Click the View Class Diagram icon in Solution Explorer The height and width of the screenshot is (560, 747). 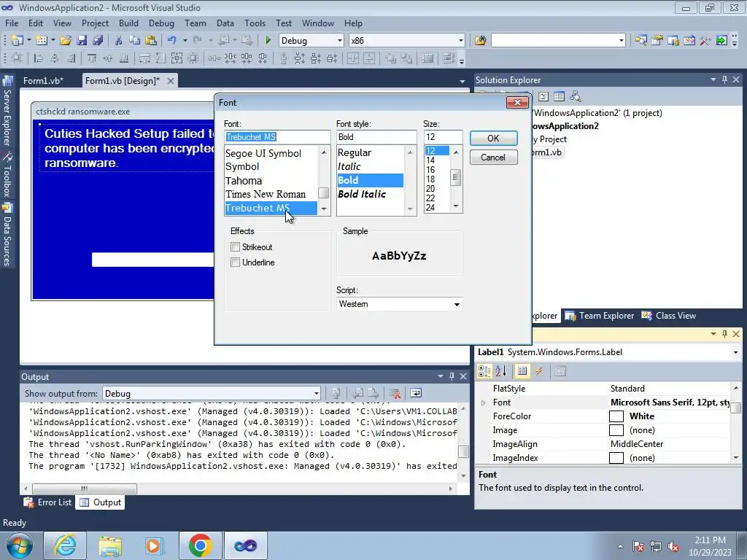(x=575, y=97)
